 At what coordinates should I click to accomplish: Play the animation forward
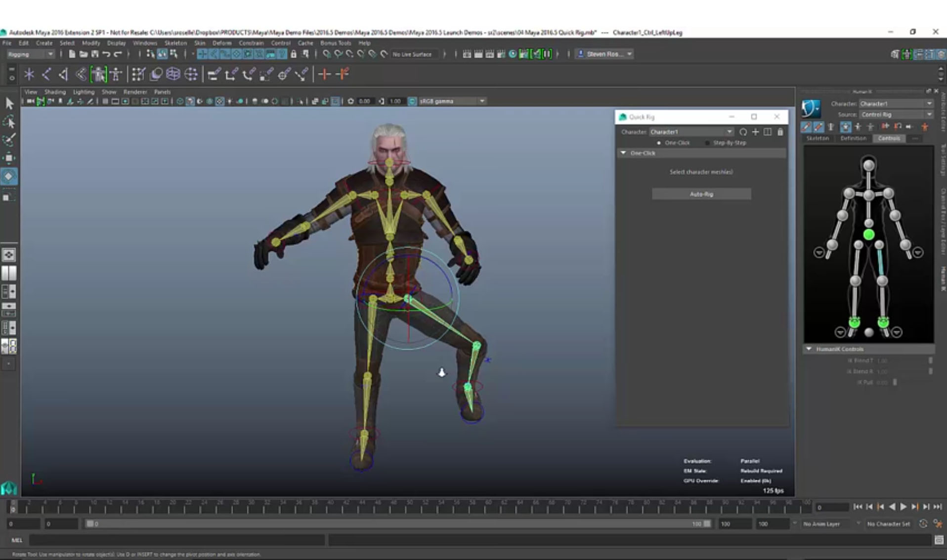pyautogui.click(x=904, y=507)
